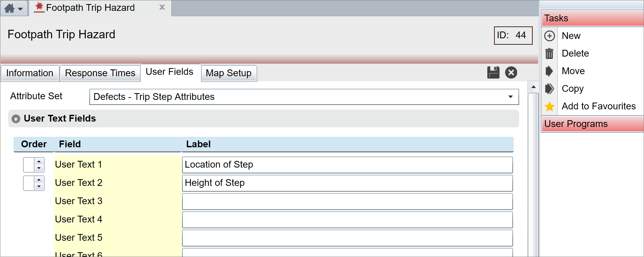Open the Map Setup tab
The image size is (644, 257).
point(228,73)
